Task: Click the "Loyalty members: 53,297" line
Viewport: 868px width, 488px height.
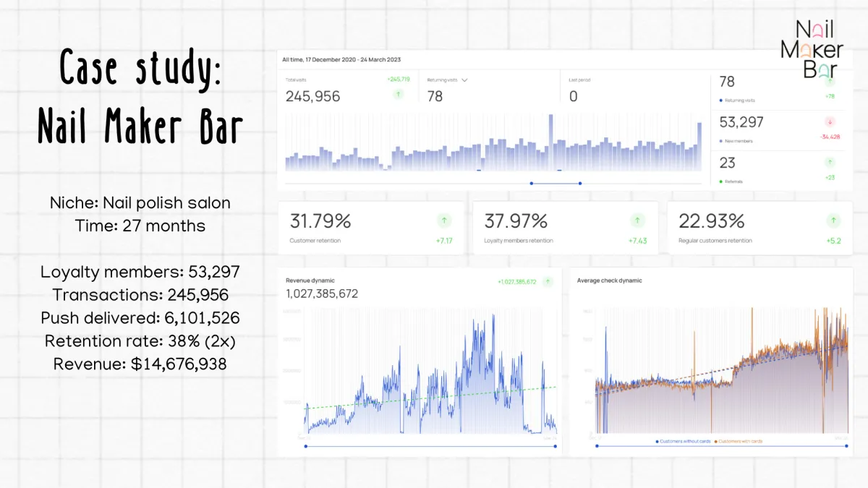Action: point(140,273)
